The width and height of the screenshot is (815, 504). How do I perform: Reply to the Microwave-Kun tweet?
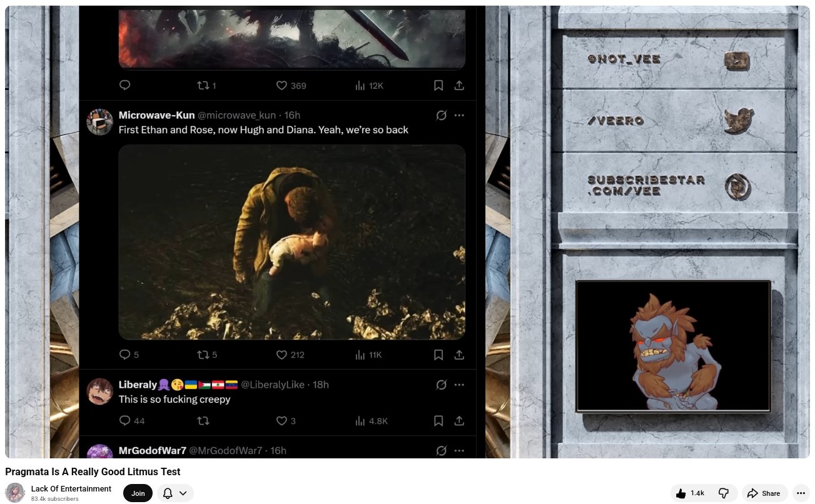pos(124,355)
